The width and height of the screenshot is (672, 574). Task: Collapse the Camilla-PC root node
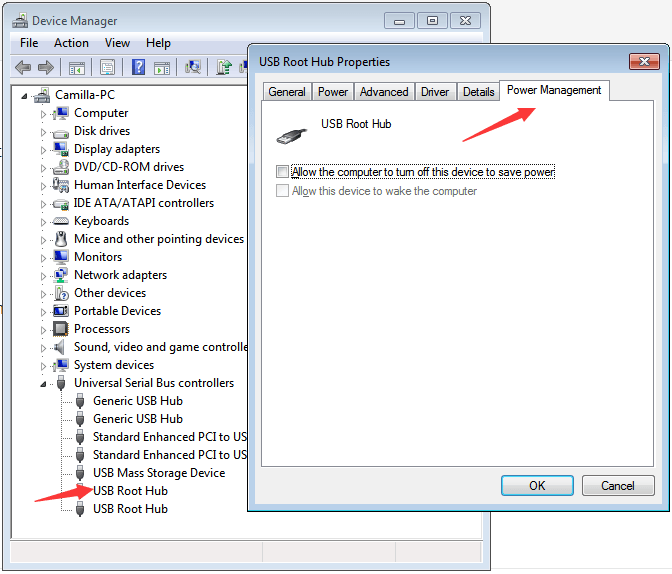[x=24, y=96]
